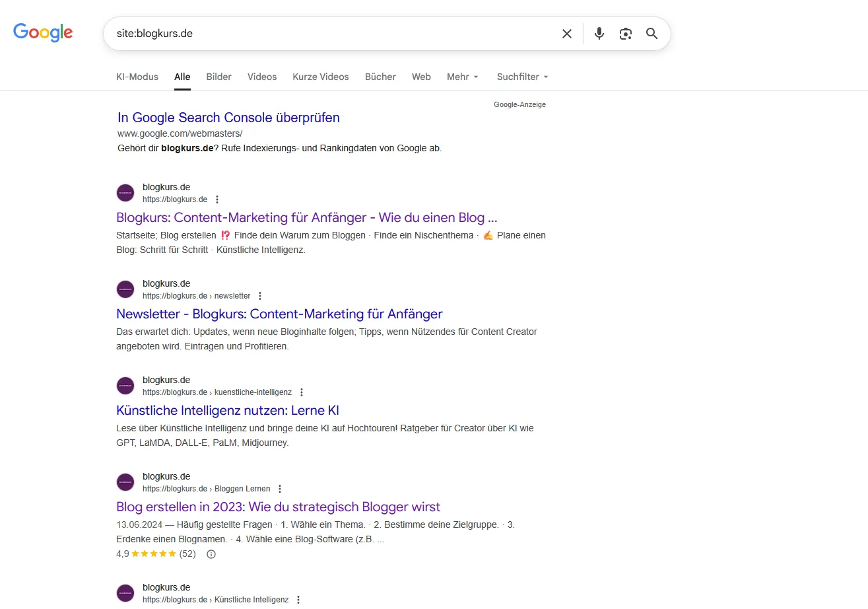The image size is (868, 609).
Task: Click the magnifying glass to search
Action: pyautogui.click(x=651, y=33)
